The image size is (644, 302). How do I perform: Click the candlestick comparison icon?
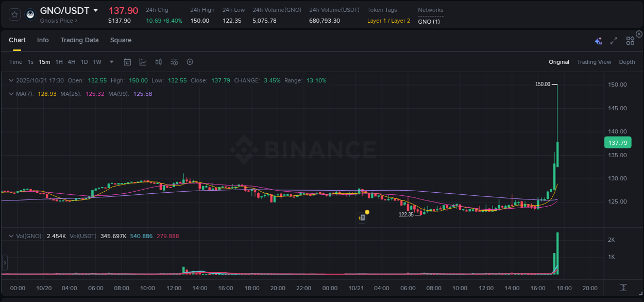[x=158, y=61]
